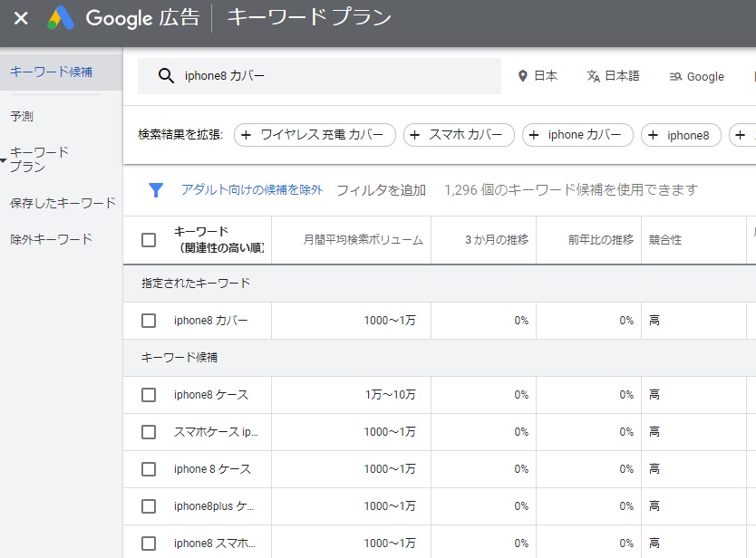Check the box for iphone 8 ケース row

(149, 469)
